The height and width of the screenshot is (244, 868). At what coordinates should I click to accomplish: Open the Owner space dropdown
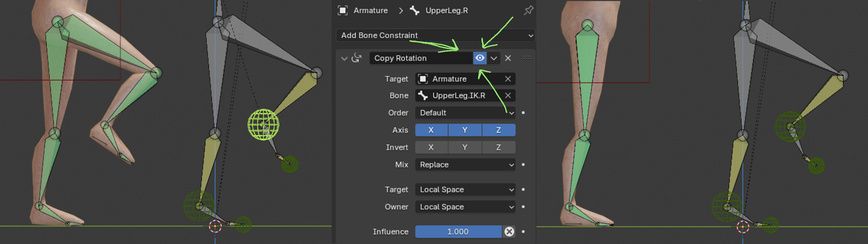pyautogui.click(x=465, y=207)
